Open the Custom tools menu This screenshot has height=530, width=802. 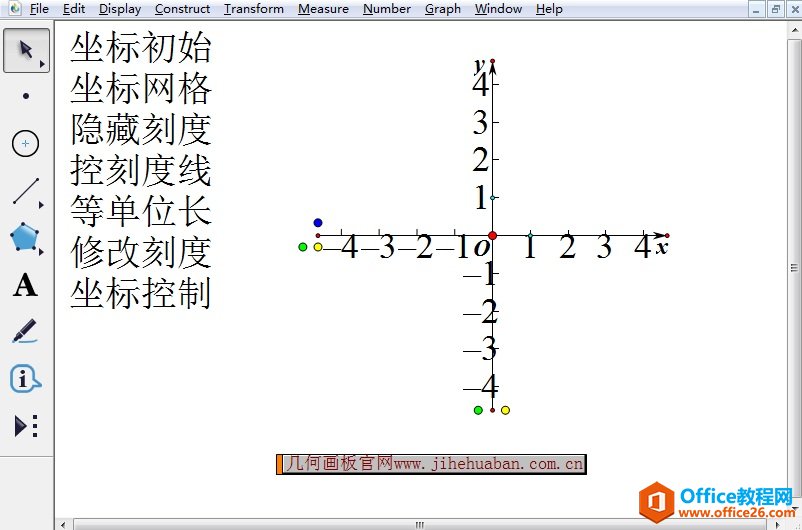click(25, 426)
